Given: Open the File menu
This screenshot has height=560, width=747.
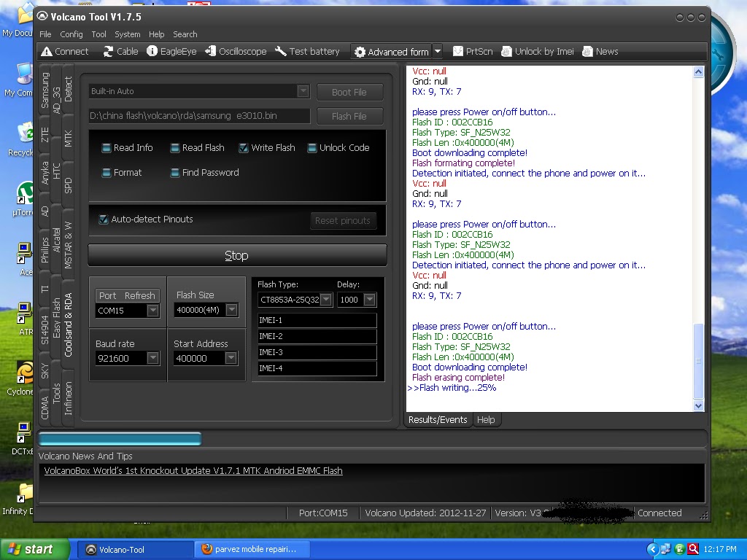Looking at the screenshot, I should pos(45,34).
